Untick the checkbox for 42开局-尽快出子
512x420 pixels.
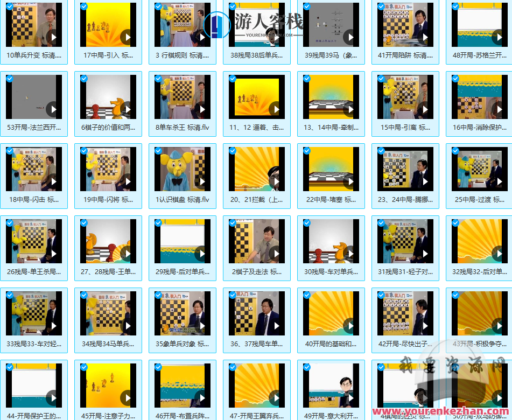click(x=381, y=295)
